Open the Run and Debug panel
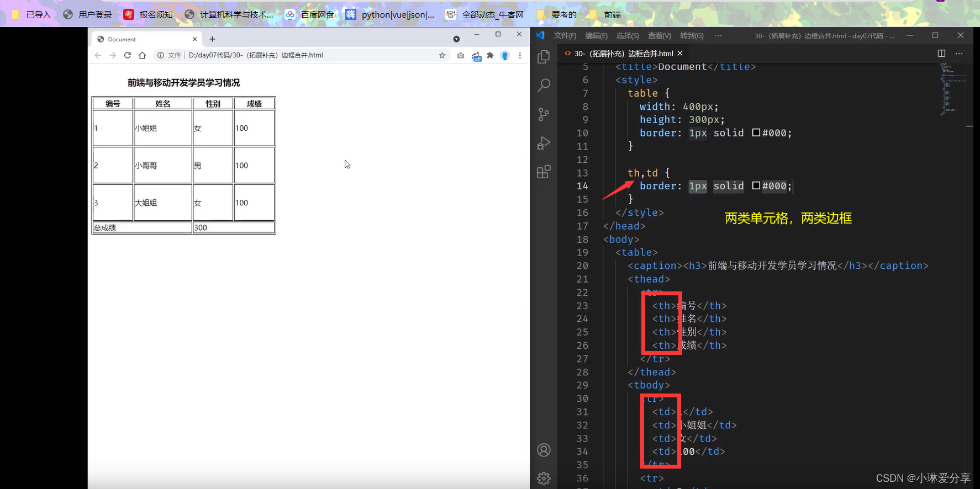The width and height of the screenshot is (980, 489). [544, 143]
